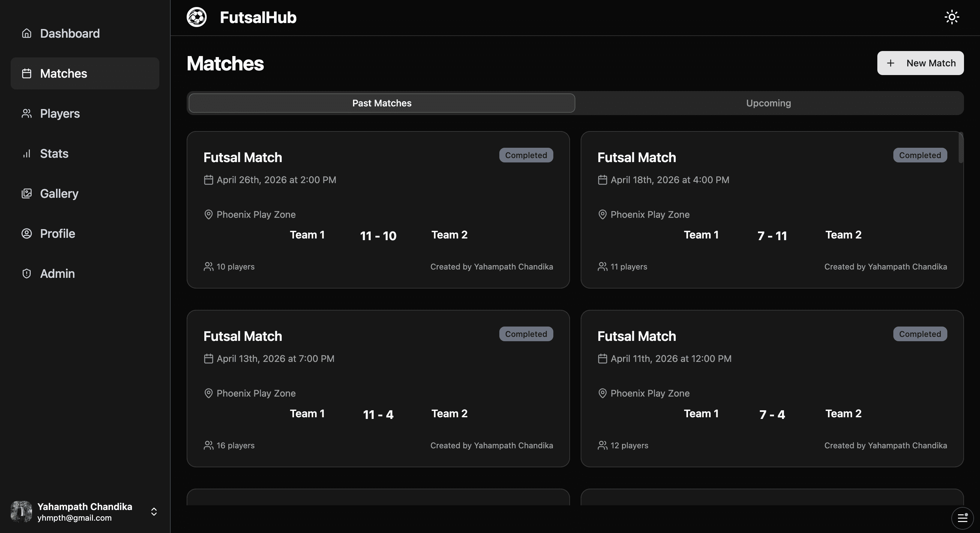This screenshot has width=980, height=533.
Task: Click location pin in April 26th match card
Action: (208, 214)
